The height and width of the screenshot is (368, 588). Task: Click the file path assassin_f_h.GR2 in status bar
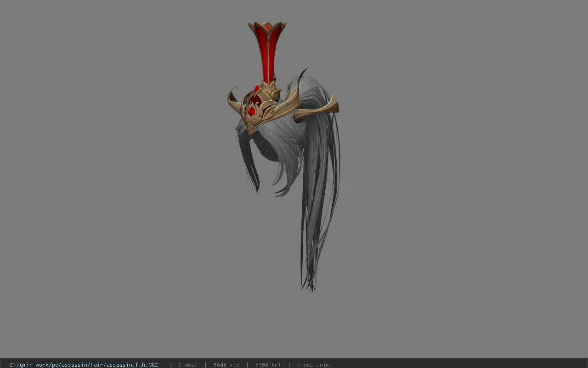[x=84, y=365]
